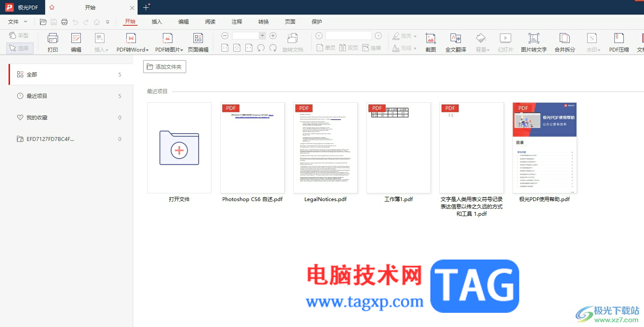644x327 pixels.
Task: Switch to Single Page (单页) view
Action: coord(326,48)
